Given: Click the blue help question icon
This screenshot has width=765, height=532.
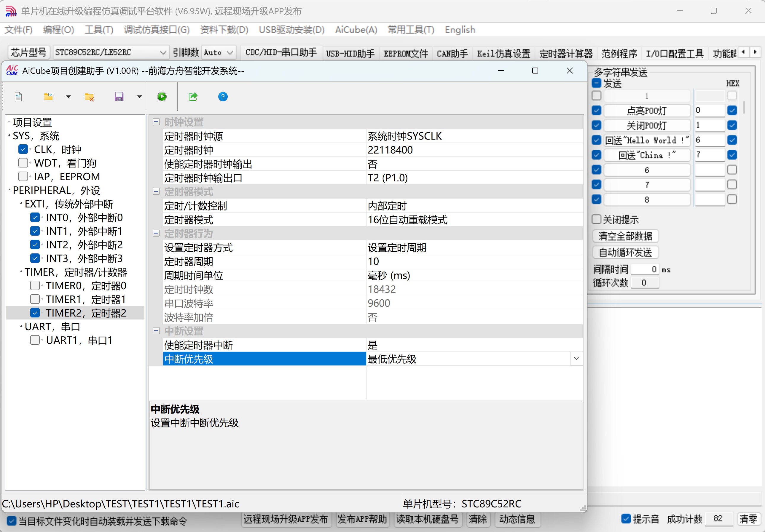Looking at the screenshot, I should click(x=223, y=97).
